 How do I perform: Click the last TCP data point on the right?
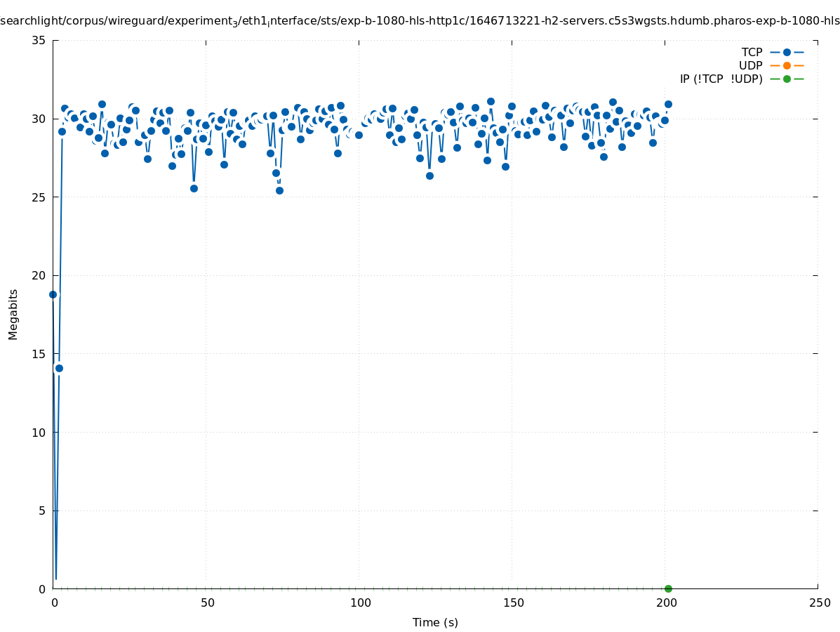pyautogui.click(x=668, y=104)
